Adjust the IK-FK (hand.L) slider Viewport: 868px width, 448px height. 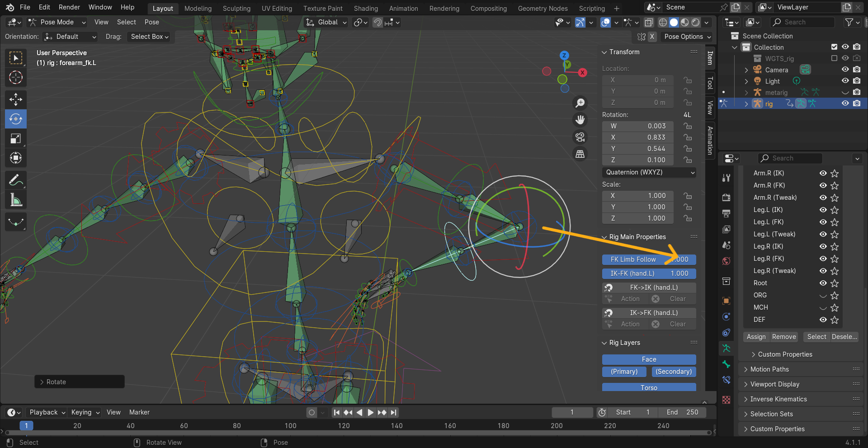pyautogui.click(x=649, y=274)
